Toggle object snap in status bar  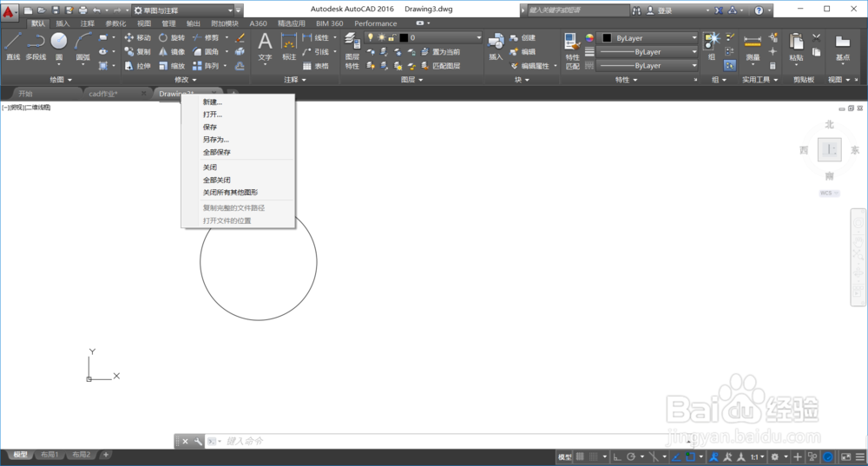(x=690, y=456)
